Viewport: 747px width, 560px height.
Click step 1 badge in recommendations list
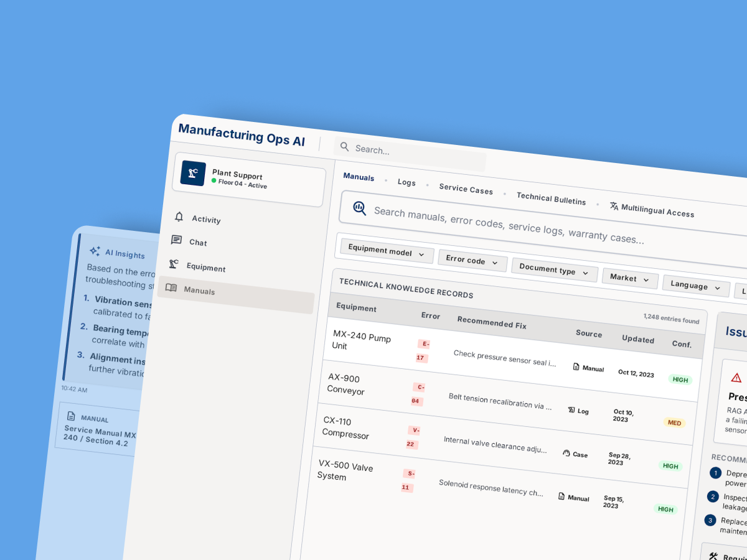point(715,473)
